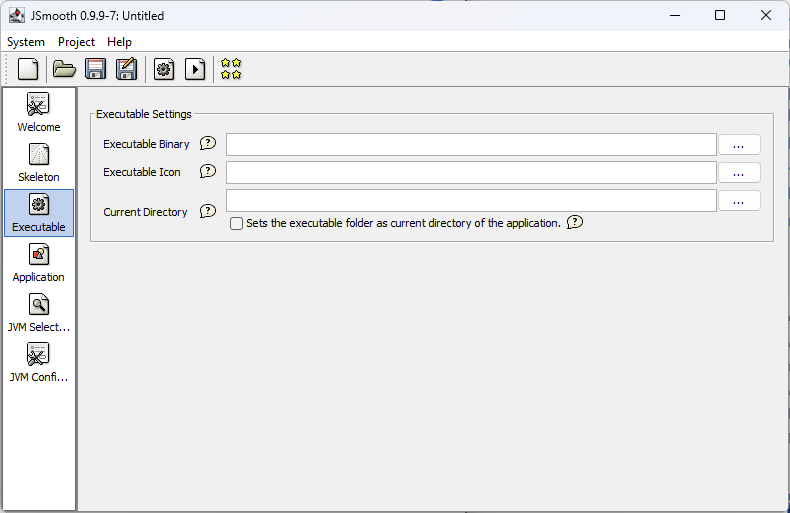Click the JSmooth application icon in title bar
The width and height of the screenshot is (790, 513).
17,16
